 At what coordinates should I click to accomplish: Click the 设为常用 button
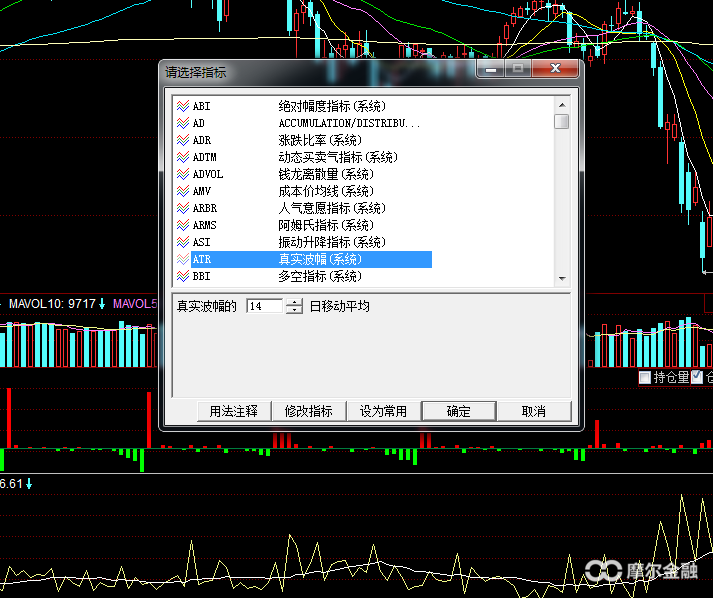tap(384, 411)
